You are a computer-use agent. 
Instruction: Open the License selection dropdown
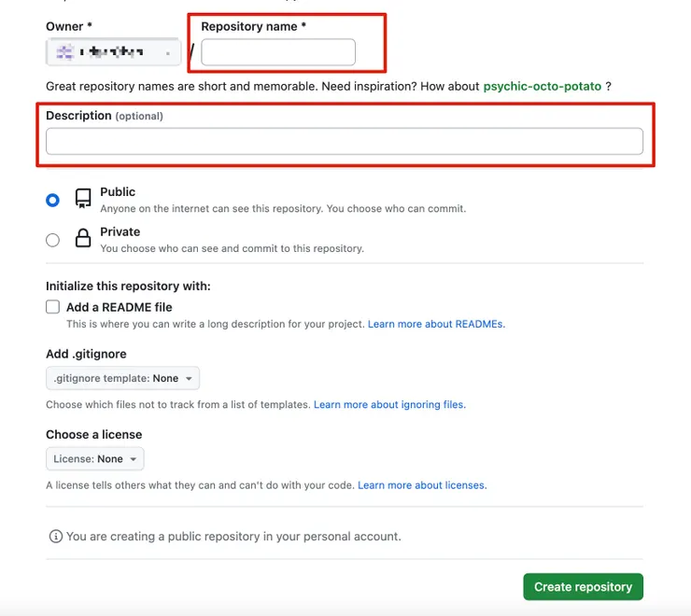(x=95, y=459)
